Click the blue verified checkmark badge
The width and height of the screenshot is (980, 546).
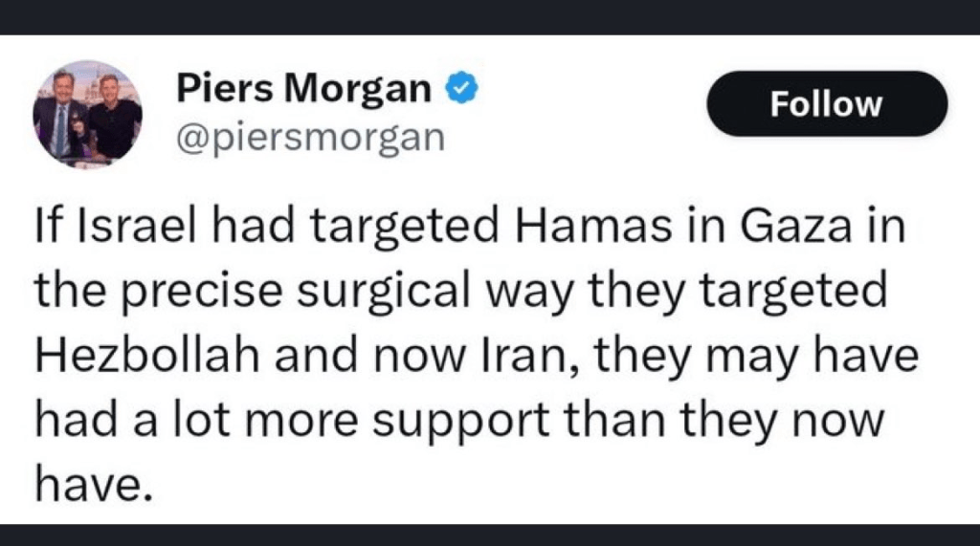pos(464,91)
